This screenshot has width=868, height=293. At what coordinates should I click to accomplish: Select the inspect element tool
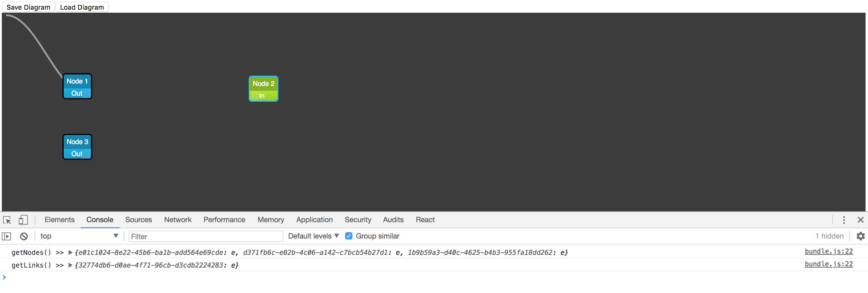[x=7, y=220]
